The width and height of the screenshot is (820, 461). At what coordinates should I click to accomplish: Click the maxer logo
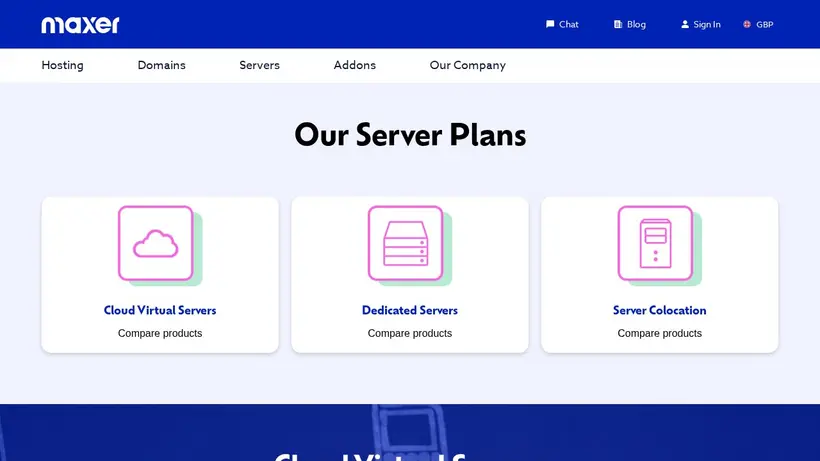pyautogui.click(x=80, y=25)
